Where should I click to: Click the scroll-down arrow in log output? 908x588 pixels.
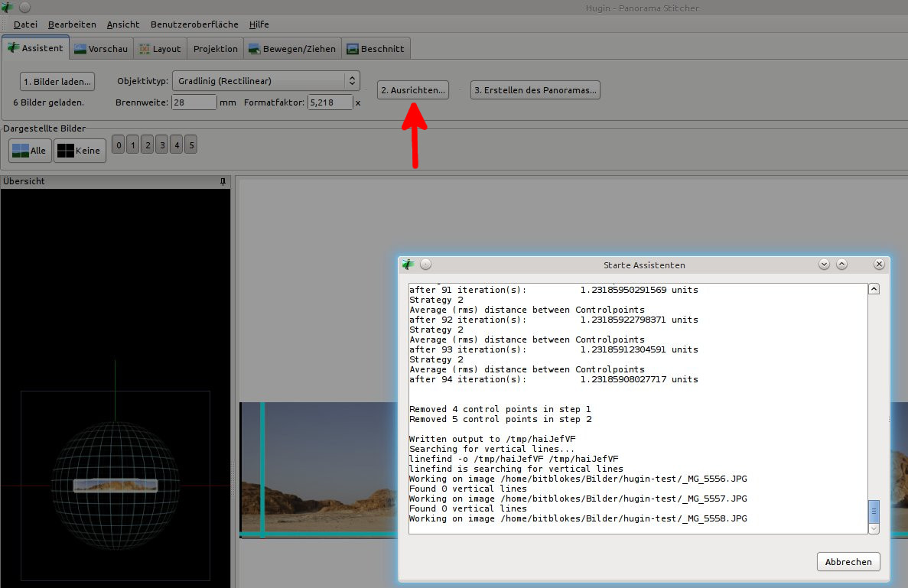click(874, 528)
